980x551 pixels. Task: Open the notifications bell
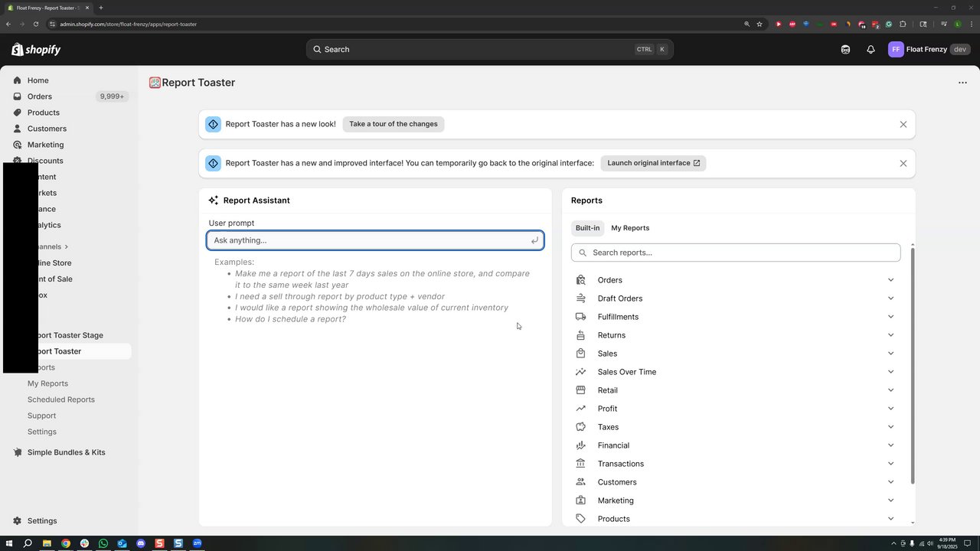(871, 50)
